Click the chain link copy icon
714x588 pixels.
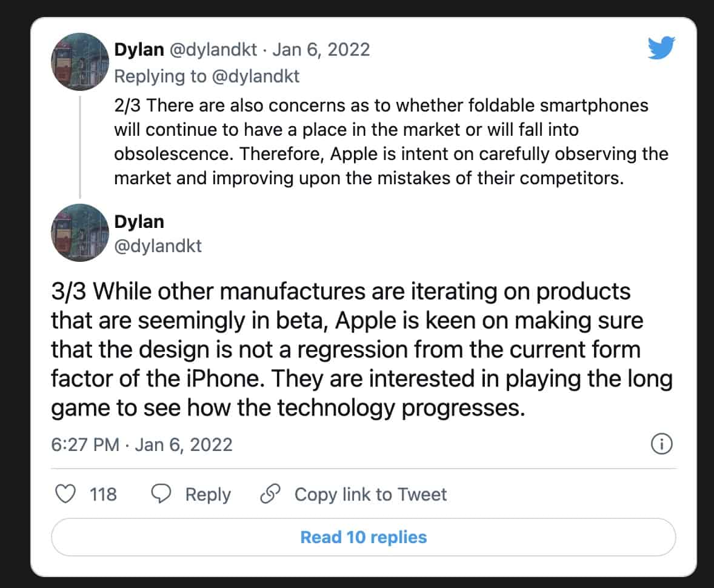tap(269, 494)
